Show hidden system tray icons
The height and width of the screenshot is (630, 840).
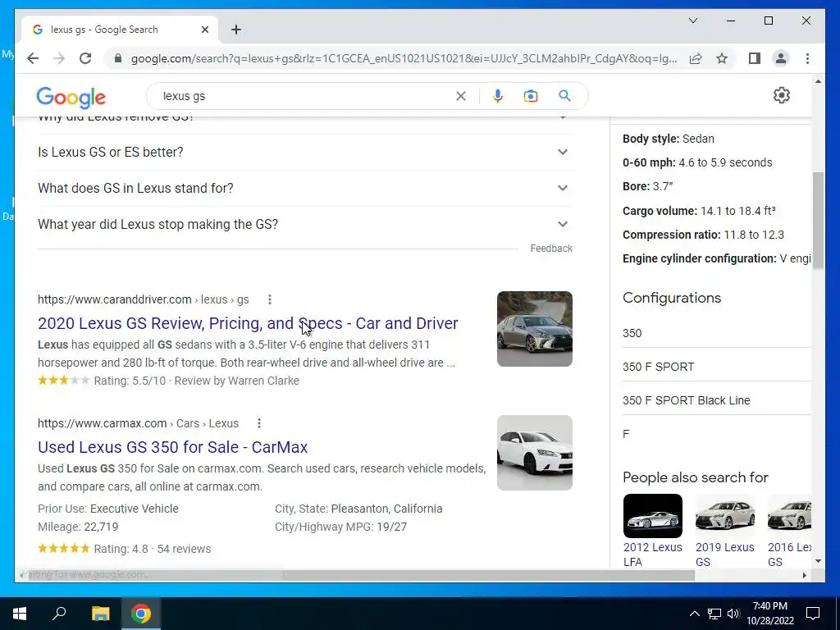694,614
